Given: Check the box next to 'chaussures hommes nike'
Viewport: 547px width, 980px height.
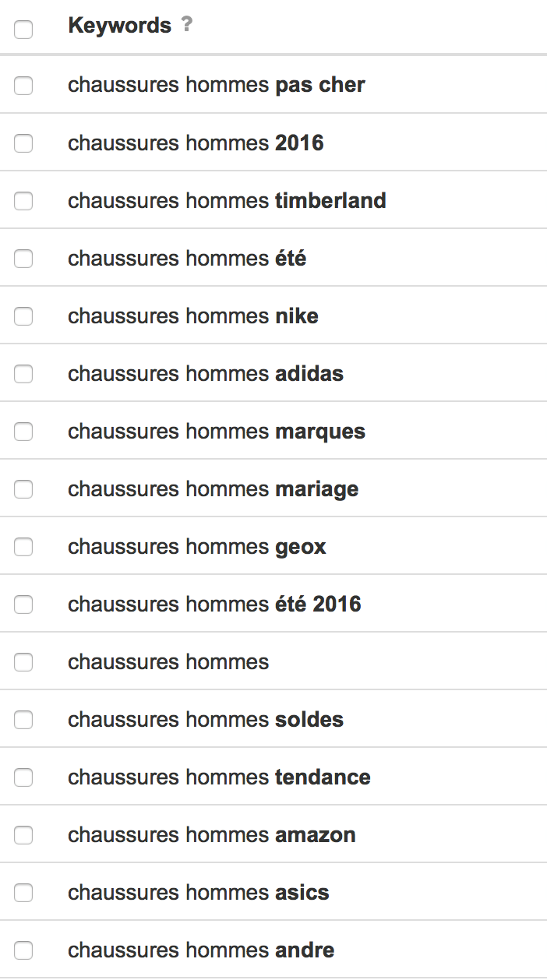Looking at the screenshot, I should pos(23,316).
